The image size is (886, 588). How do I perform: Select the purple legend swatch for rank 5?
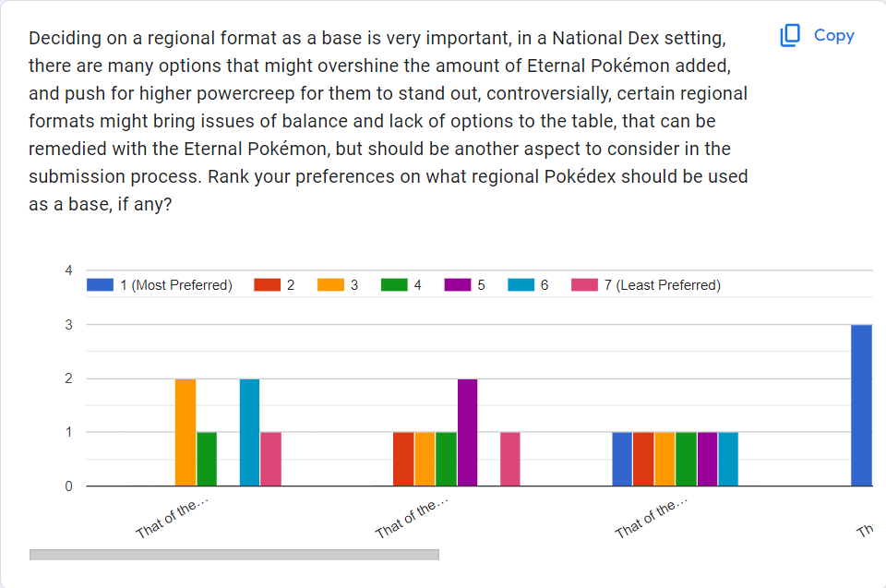(458, 285)
